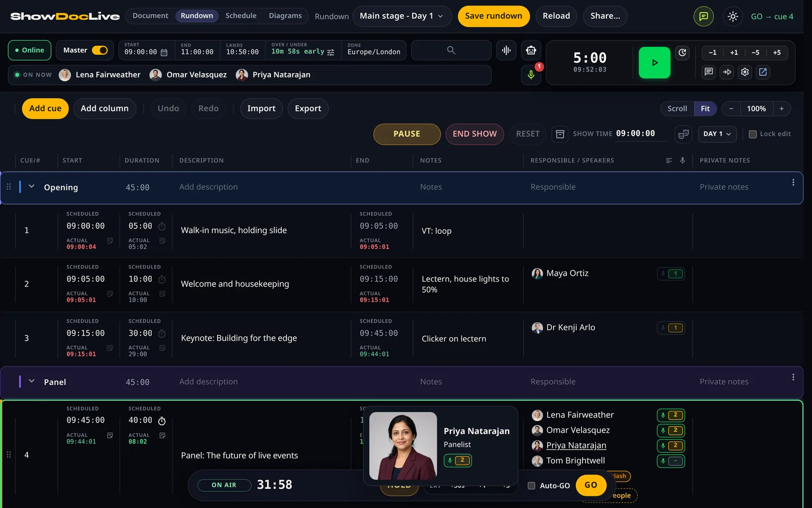Switch to the Document tab
This screenshot has width=812, height=508.
(x=150, y=16)
